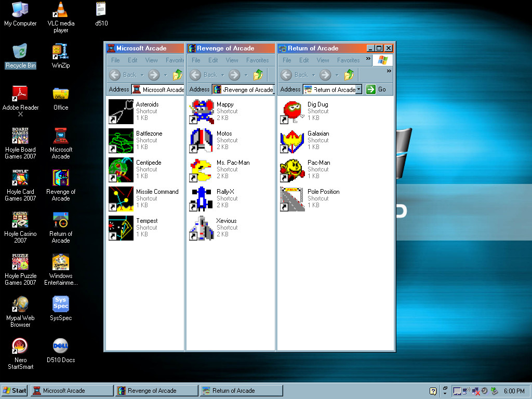Screen dimensions: 532x399
Task: Switch to Microsoft Arcade taskbar button
Action: tap(72, 391)
